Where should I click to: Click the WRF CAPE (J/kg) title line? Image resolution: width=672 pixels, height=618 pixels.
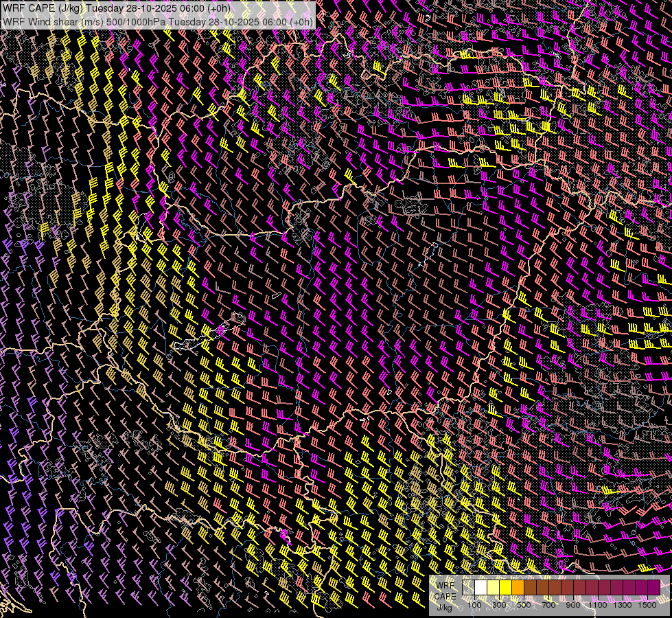coord(116,8)
